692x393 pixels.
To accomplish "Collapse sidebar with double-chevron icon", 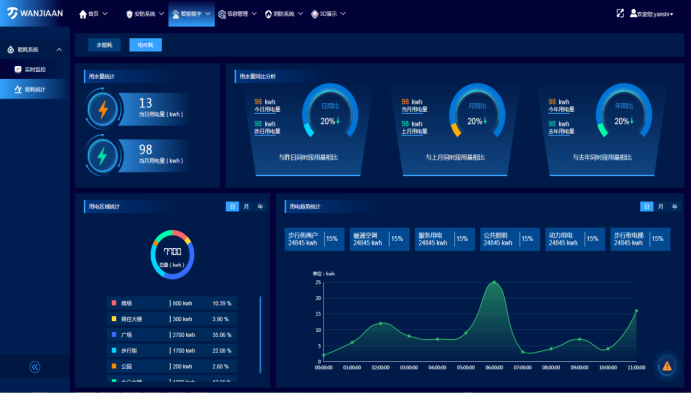I will pyautogui.click(x=35, y=367).
